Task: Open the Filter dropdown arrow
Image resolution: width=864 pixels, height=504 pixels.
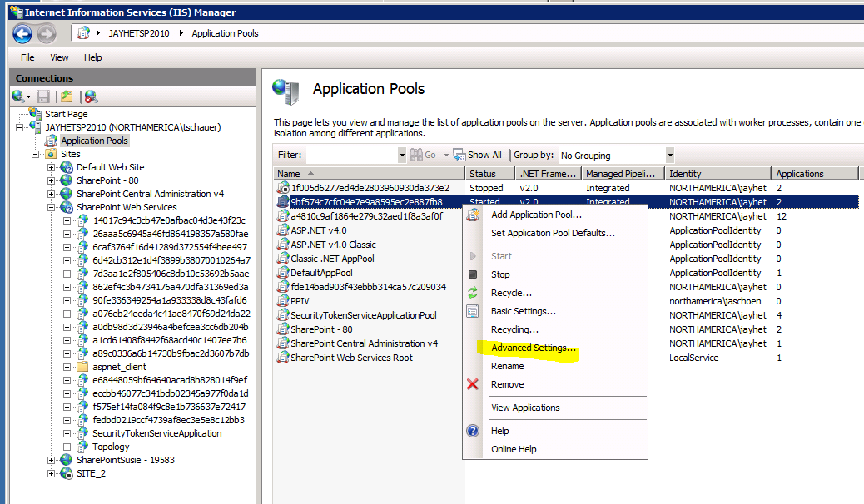Action: click(x=402, y=156)
